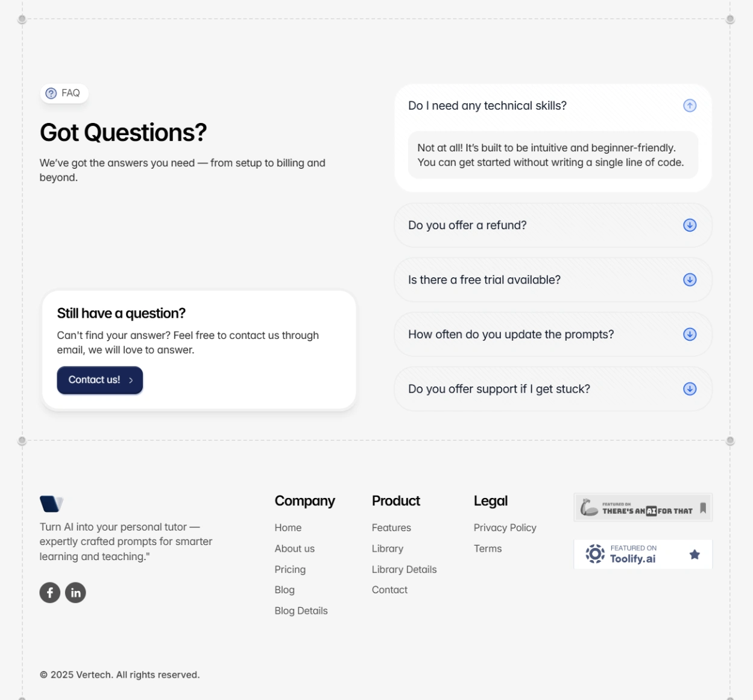Open the Blog Details footer link
Screen dimensions: 753x700
point(301,610)
